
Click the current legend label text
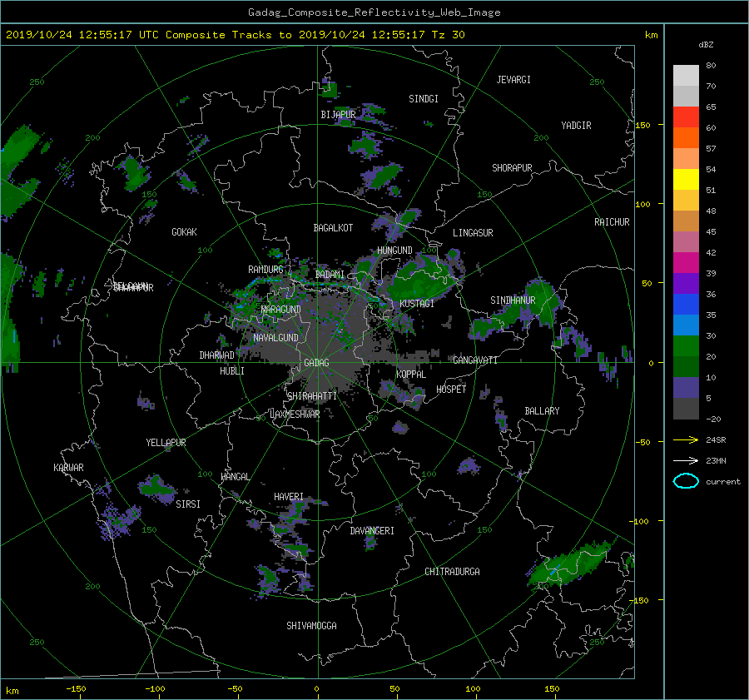click(723, 482)
